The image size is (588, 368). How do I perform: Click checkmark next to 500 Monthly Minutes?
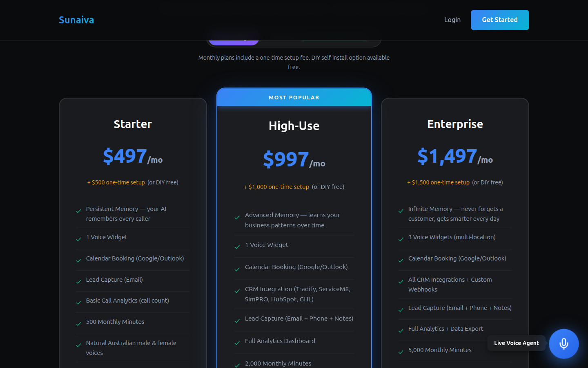(x=78, y=324)
